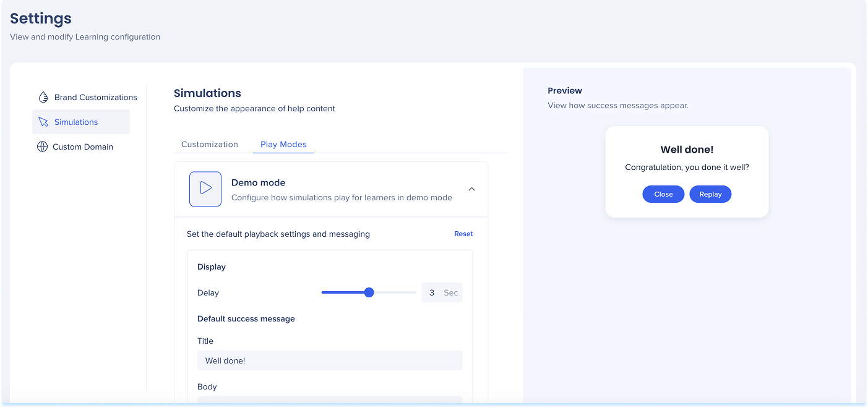
Task: Open the Custom Domain settings label
Action: [83, 147]
